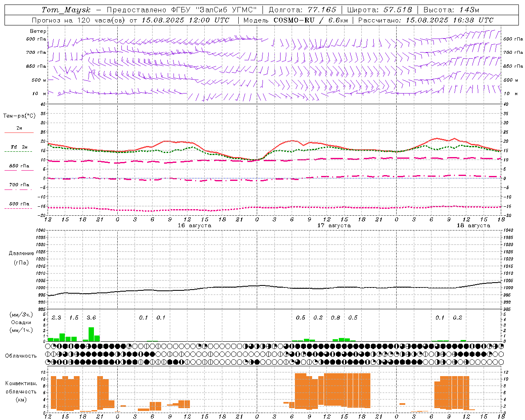Click the red 2m temperature curve peak

click(437, 138)
